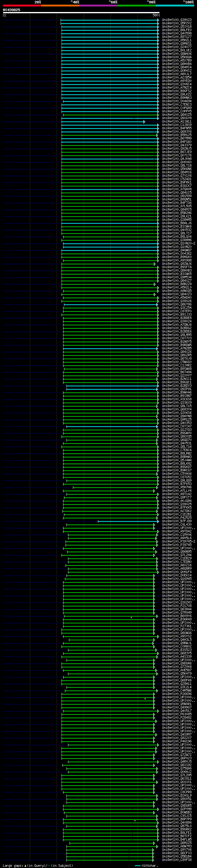The height and width of the screenshot is (868, 197).
Task: Select hit UniRef100_A1IW11
Action: pos(177,122)
